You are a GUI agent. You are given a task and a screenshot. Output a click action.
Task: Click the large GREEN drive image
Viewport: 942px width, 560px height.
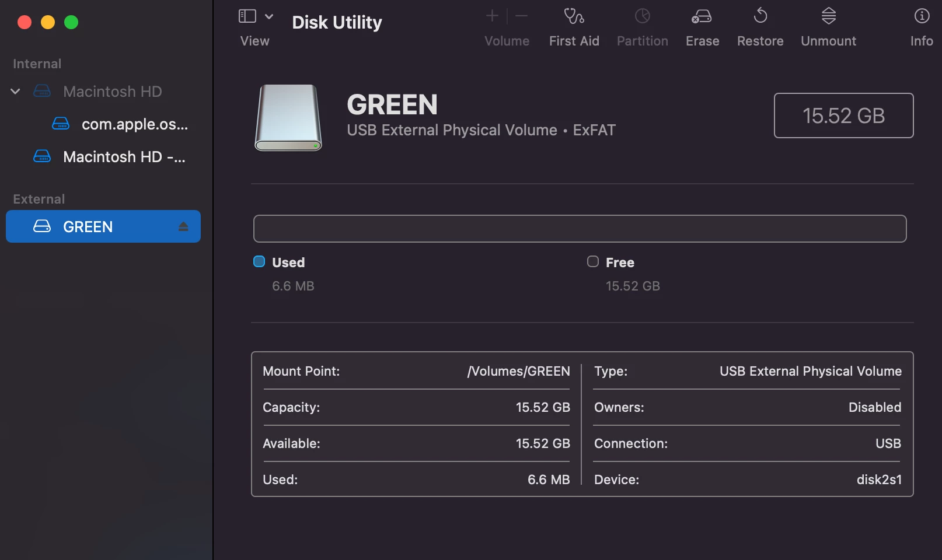[288, 117]
